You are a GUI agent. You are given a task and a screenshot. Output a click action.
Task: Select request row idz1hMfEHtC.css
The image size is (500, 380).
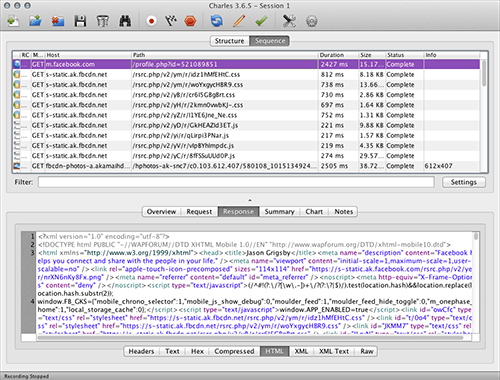coord(247,75)
